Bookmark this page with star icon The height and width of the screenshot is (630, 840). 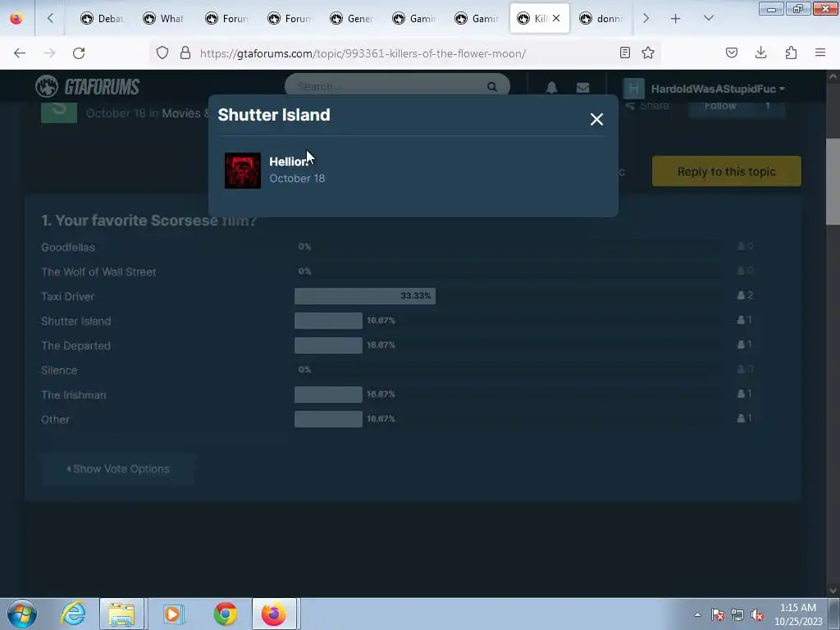pyautogui.click(x=648, y=52)
